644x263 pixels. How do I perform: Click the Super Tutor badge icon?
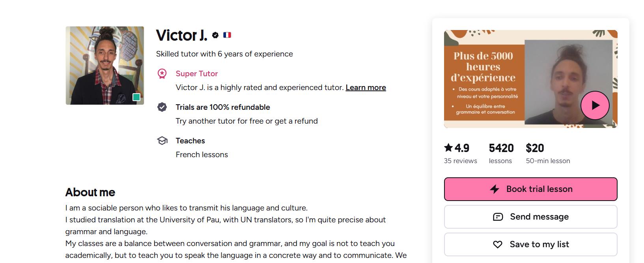click(162, 74)
